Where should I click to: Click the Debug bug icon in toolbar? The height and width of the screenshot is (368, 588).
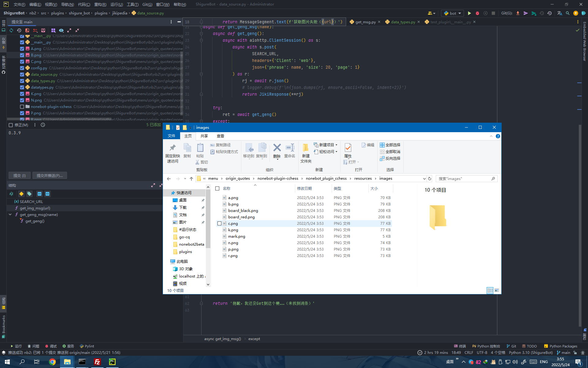pyautogui.click(x=477, y=13)
